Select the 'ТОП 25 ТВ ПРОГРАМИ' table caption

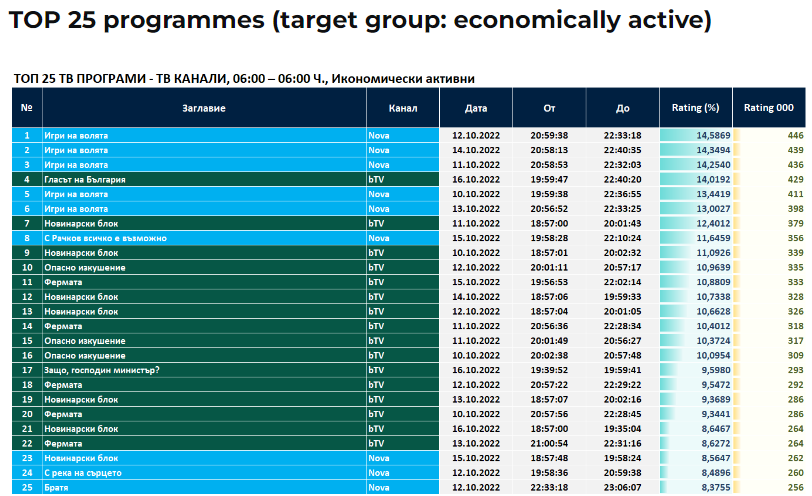[x=244, y=78]
